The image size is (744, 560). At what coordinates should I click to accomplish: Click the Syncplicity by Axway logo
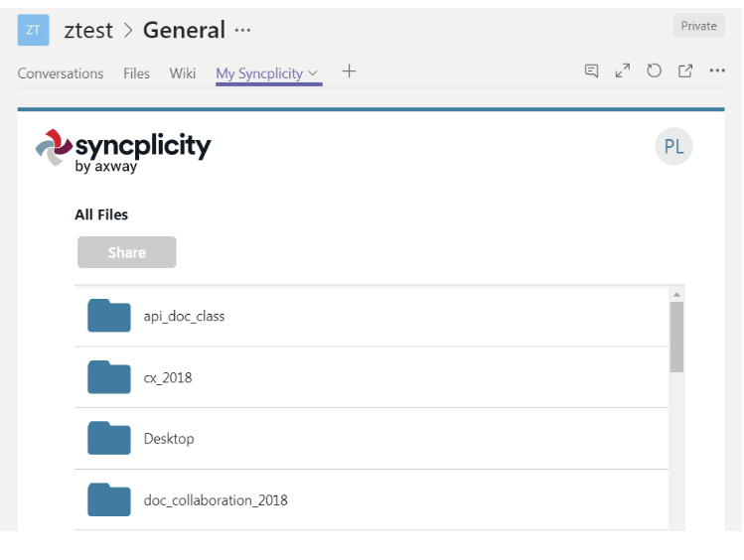click(123, 151)
